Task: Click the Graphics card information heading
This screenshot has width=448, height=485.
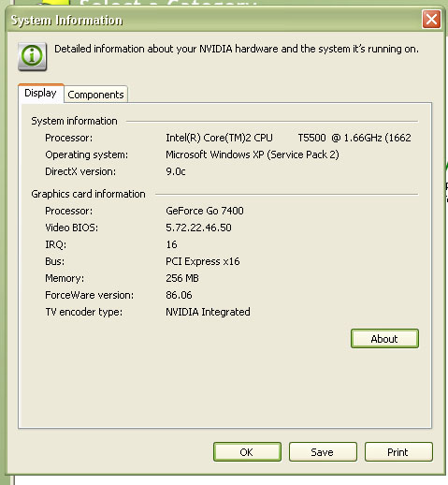Action: pyautogui.click(x=88, y=194)
